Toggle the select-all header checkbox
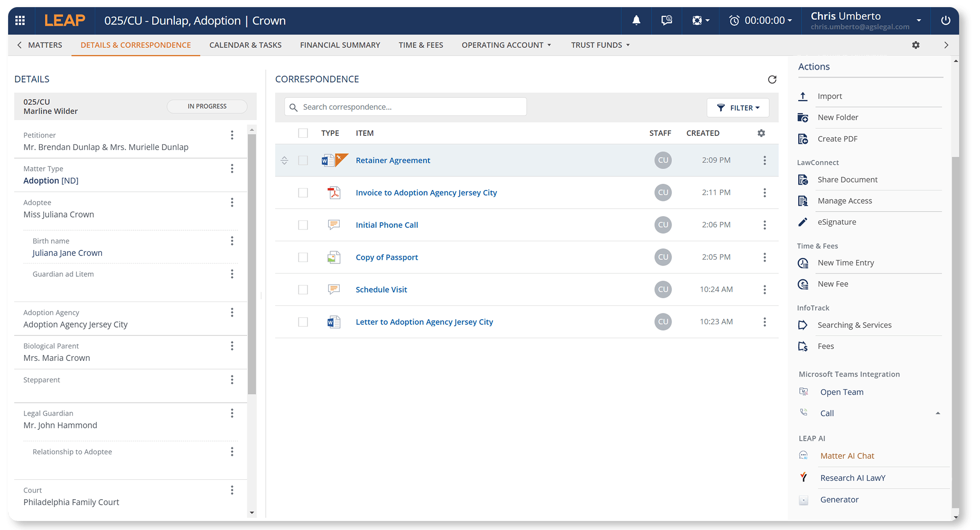Viewport: 980px width, 530px height. pos(303,133)
